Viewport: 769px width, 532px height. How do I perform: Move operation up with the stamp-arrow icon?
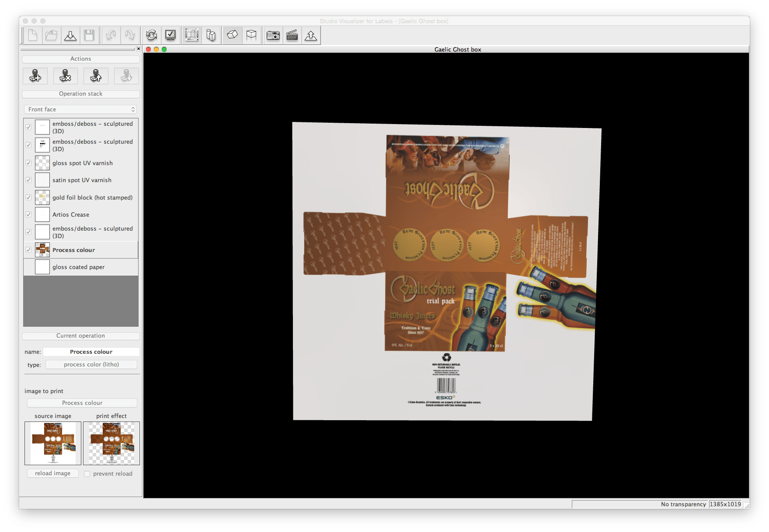coord(96,76)
